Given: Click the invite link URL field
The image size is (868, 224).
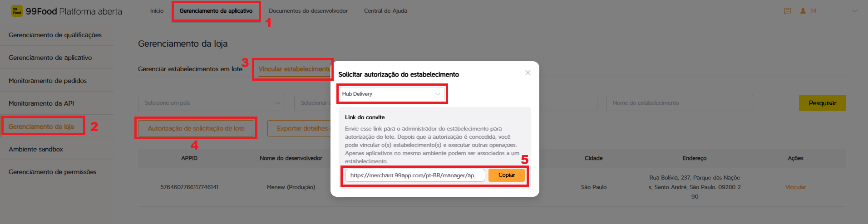Looking at the screenshot, I should (415, 175).
